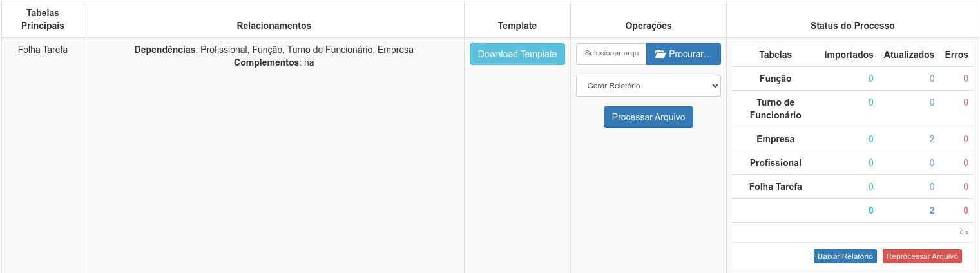This screenshot has height=273, width=980.
Task: Click the folder icon on Procurar button
Action: click(660, 54)
